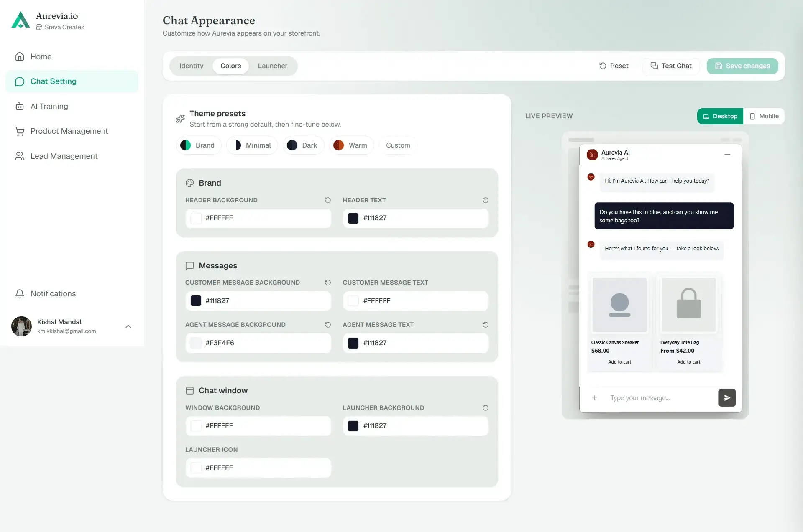Click the Theme presets sparkle icon
Image resolution: width=803 pixels, height=532 pixels.
[180, 119]
